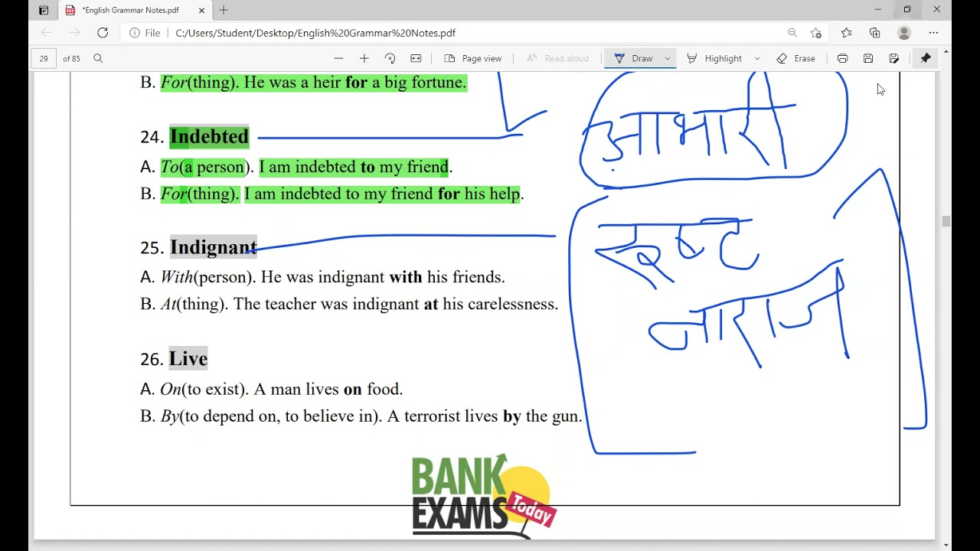Open the browser zoom magnifier icon
The image size is (980, 551).
coord(792,33)
